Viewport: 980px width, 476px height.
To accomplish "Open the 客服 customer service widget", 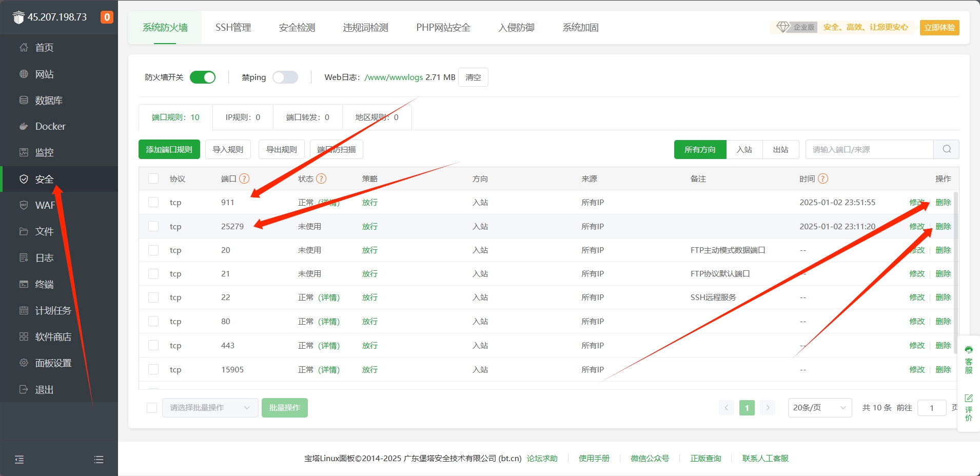I will tap(969, 360).
